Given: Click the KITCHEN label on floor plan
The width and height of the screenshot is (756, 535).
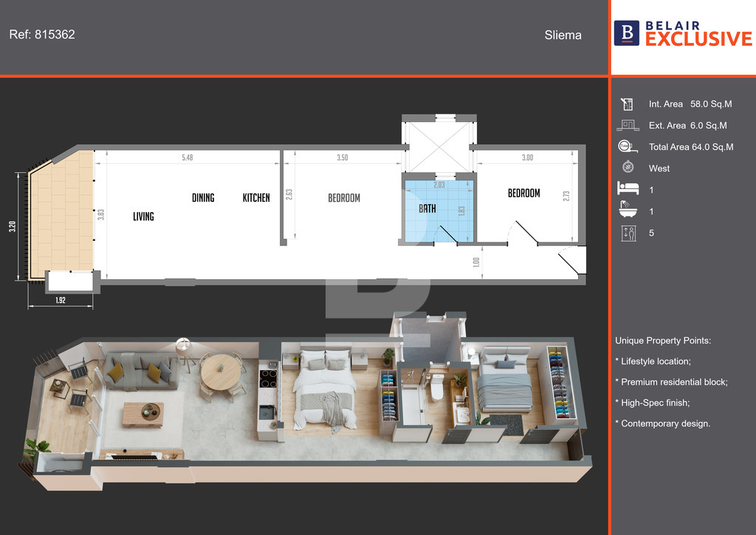Looking at the screenshot, I should coord(256,198).
